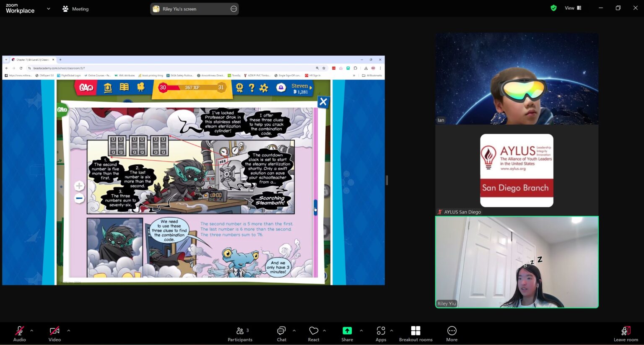644x345 pixels.
Task: Open the book icon in Beast Academy toolbar
Action: tap(124, 87)
